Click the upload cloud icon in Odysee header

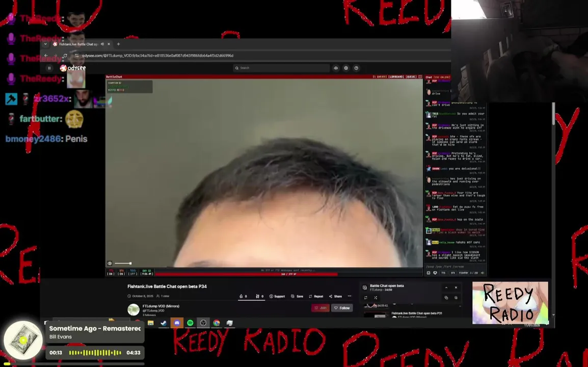pyautogui.click(x=336, y=68)
